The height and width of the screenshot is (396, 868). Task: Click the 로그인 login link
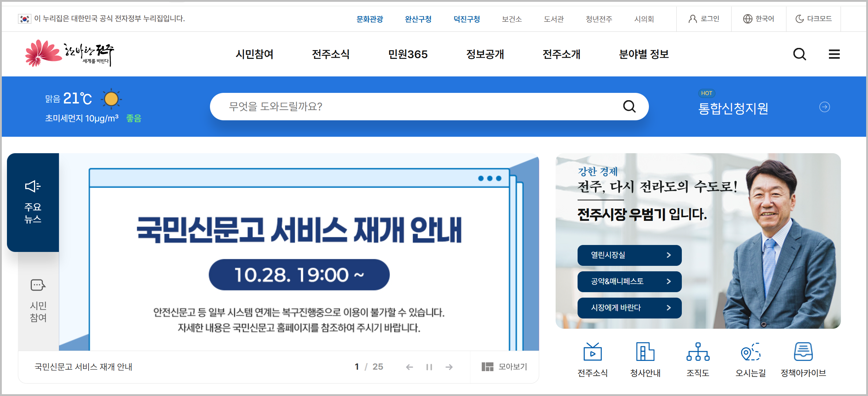(704, 19)
